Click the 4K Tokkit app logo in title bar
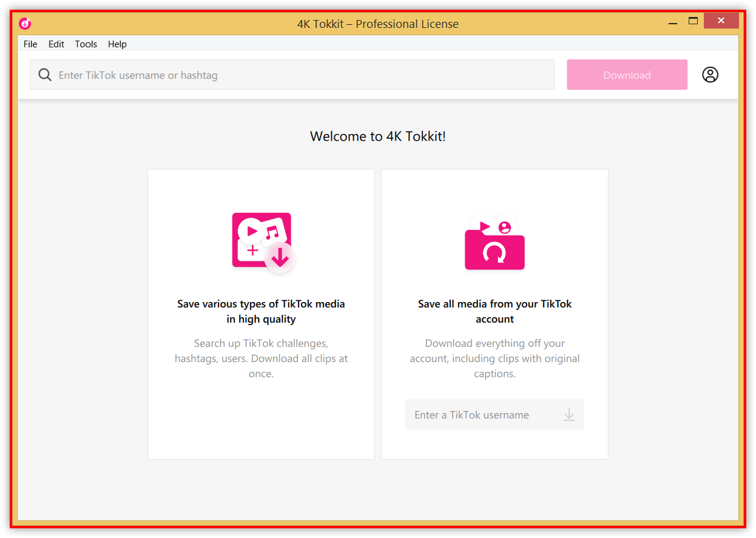Image resolution: width=756 pixels, height=538 pixels. (x=25, y=24)
